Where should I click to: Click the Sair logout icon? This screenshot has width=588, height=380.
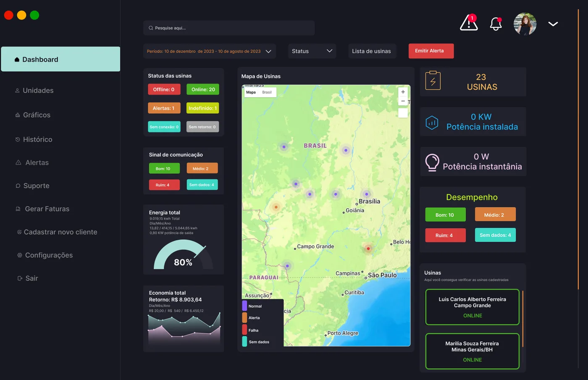(x=20, y=278)
